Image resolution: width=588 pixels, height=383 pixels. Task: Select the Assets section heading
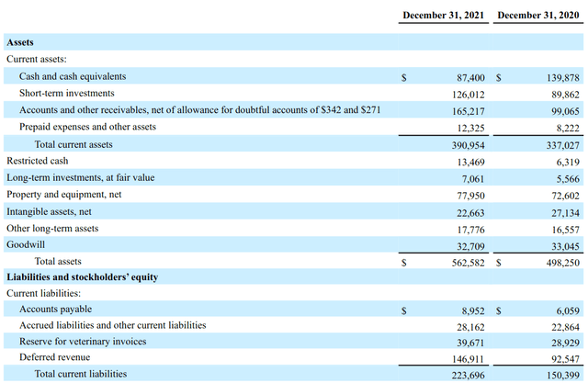coord(23,42)
